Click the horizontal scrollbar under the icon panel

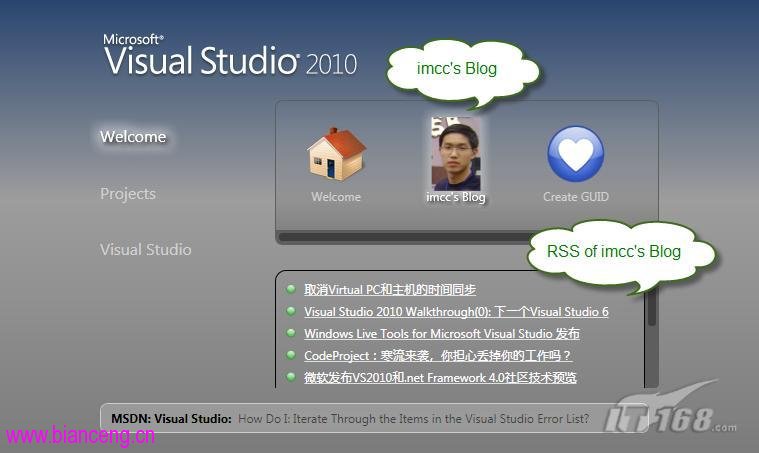point(404,237)
